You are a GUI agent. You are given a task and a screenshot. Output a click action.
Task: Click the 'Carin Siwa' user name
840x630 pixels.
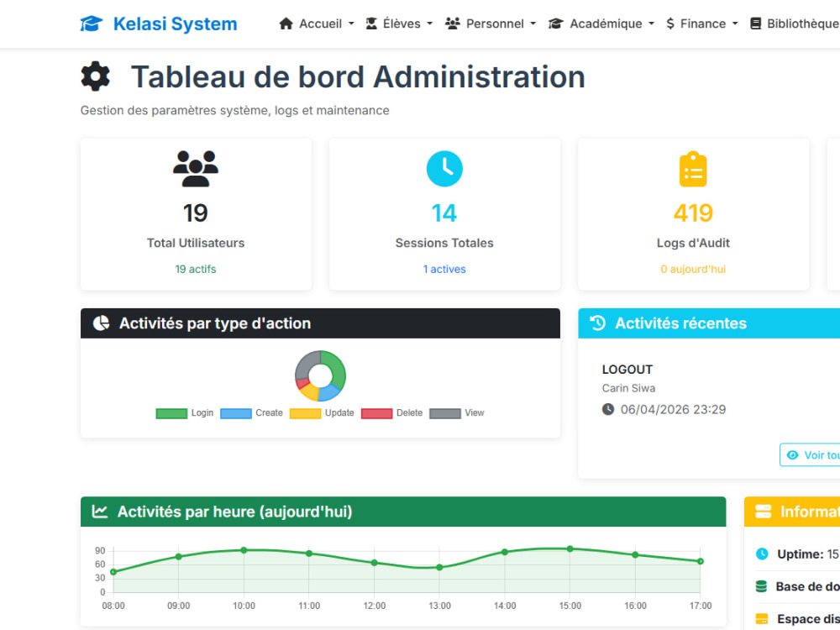(x=628, y=388)
